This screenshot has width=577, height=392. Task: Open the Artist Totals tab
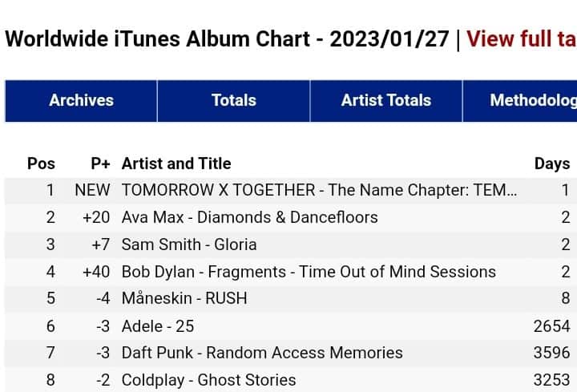coord(385,100)
